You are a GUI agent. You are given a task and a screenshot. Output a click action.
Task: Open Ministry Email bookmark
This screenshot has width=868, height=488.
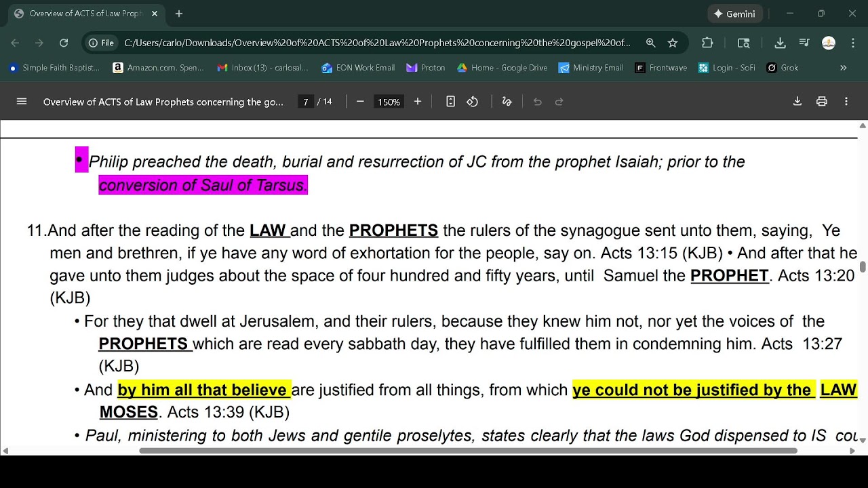coord(591,68)
